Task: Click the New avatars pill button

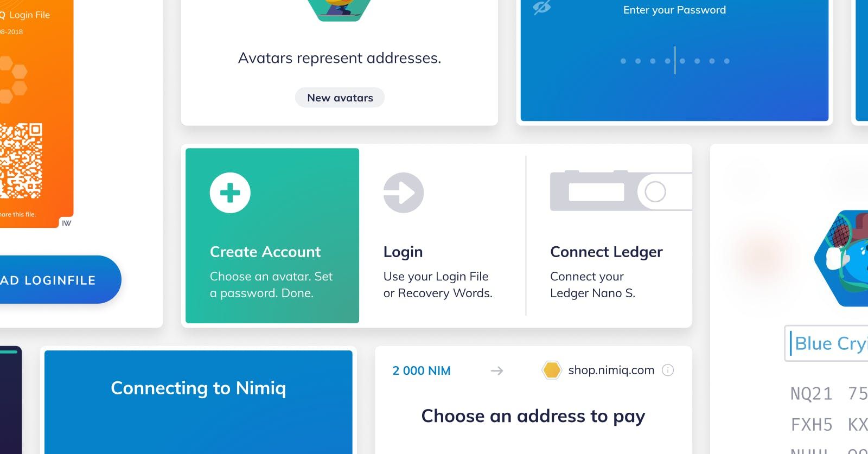Action: 340,98
